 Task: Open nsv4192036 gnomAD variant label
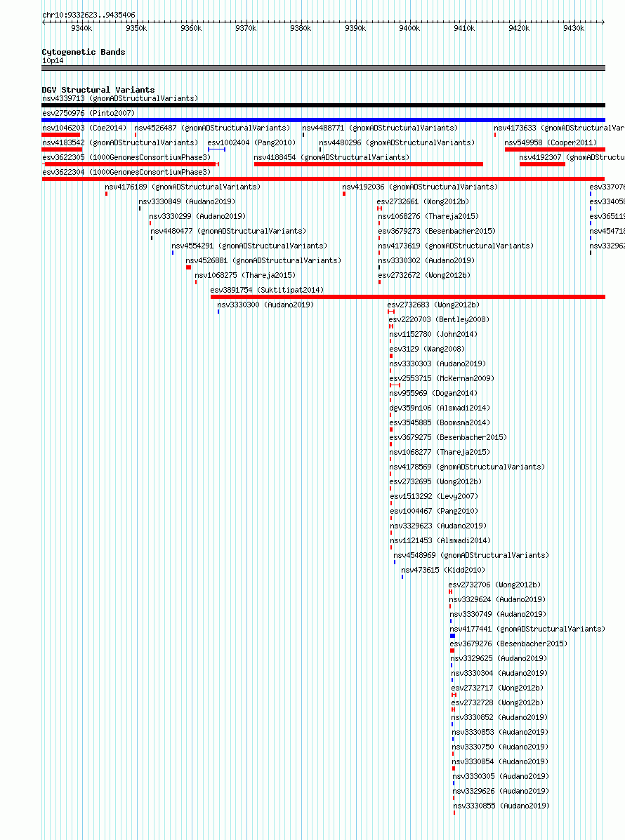click(x=420, y=187)
